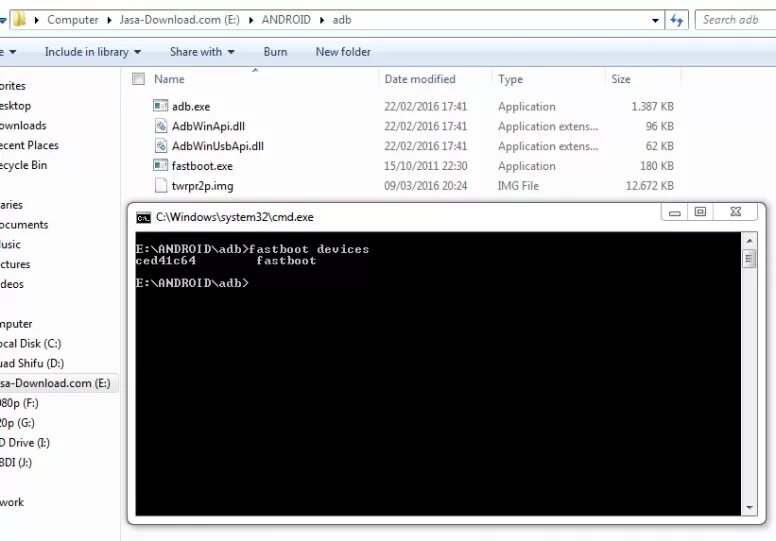Click the twrpr2p.img file icon
This screenshot has height=541, width=776.
(161, 185)
